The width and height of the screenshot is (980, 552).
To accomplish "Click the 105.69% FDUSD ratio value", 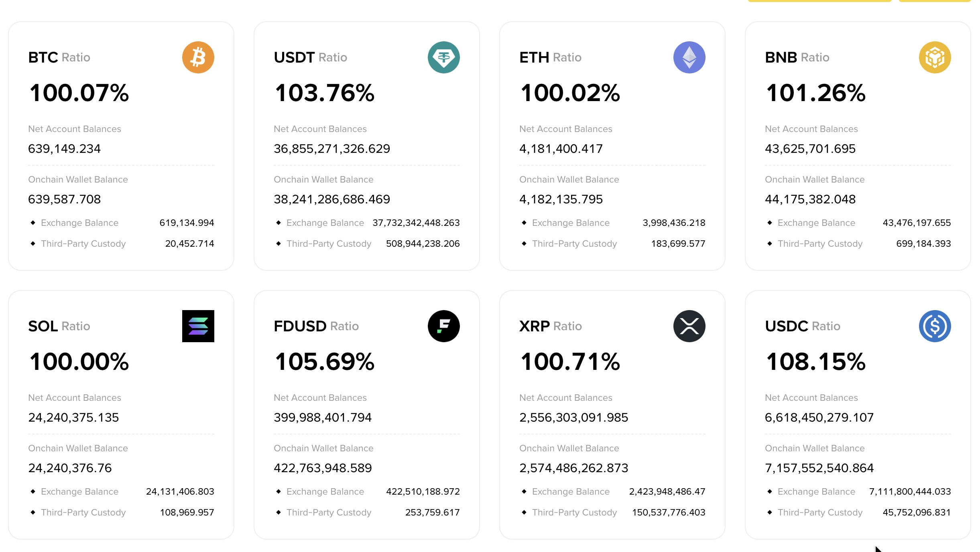I will click(x=324, y=361).
